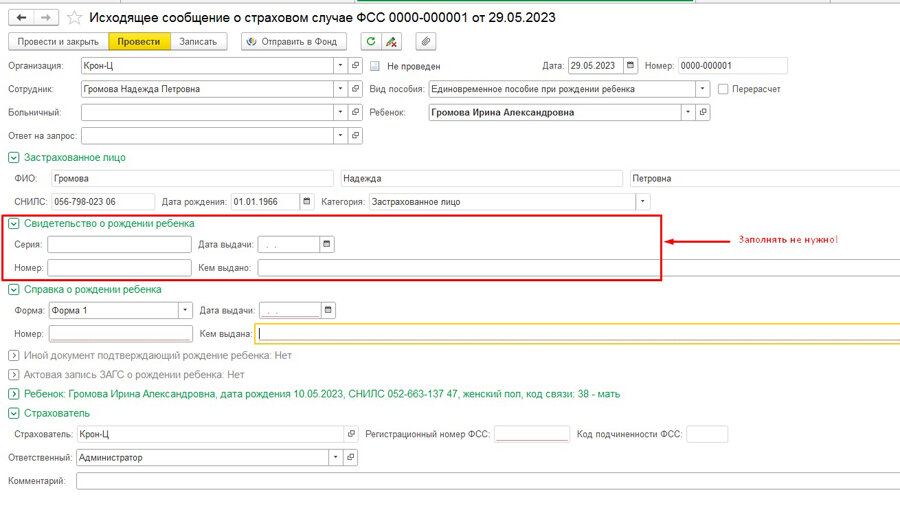Open the calendar for Справка Дата выдачи
Image resolution: width=900 pixels, height=517 pixels.
(328, 310)
